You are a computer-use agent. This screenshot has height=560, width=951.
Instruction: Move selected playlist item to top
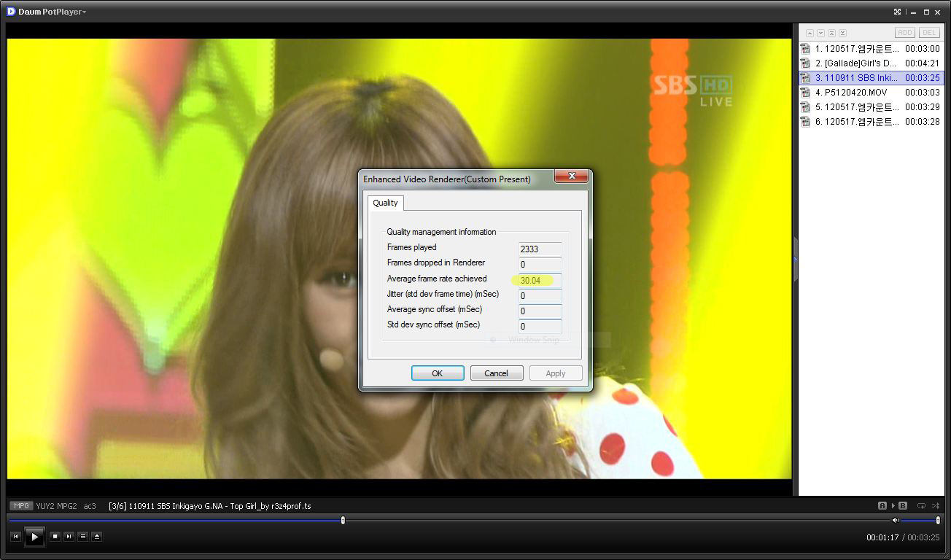[831, 33]
